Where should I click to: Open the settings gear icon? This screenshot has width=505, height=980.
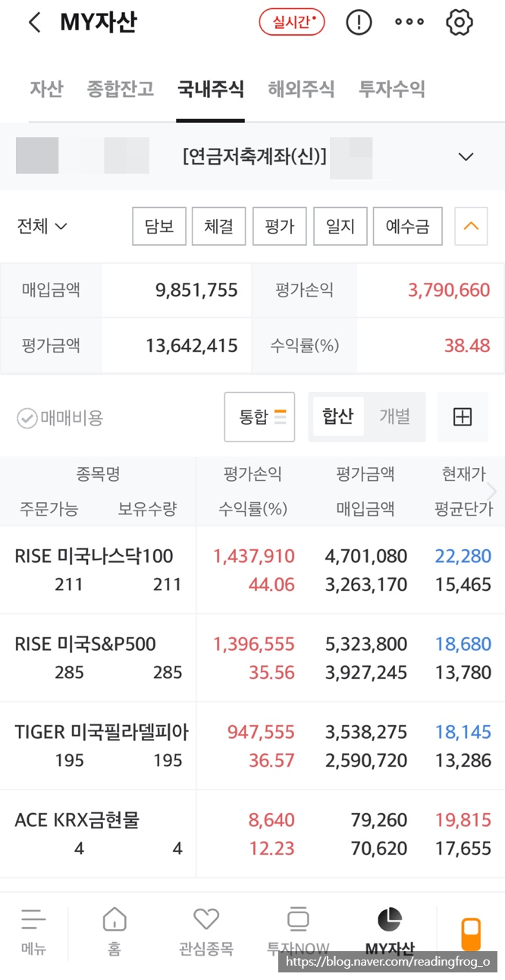click(460, 23)
